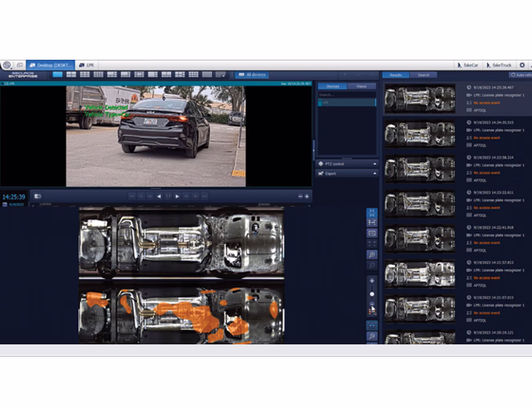This screenshot has width=532, height=409.
Task: Expand the Export panel
Action: 347,173
